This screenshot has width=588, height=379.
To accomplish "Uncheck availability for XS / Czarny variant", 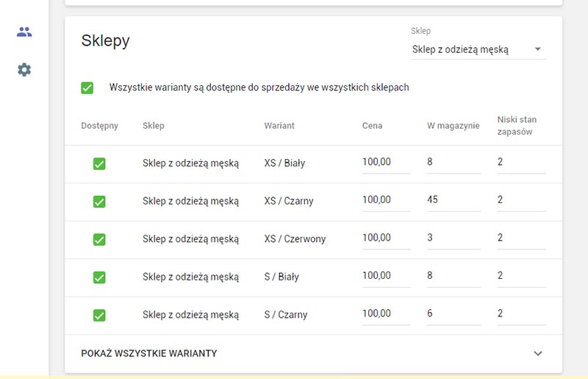I will (99, 202).
